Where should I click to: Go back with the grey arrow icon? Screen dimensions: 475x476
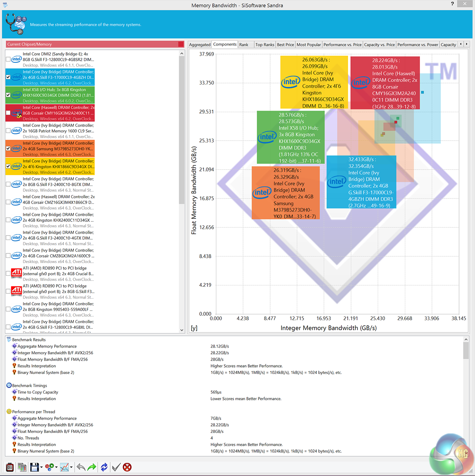click(81, 467)
